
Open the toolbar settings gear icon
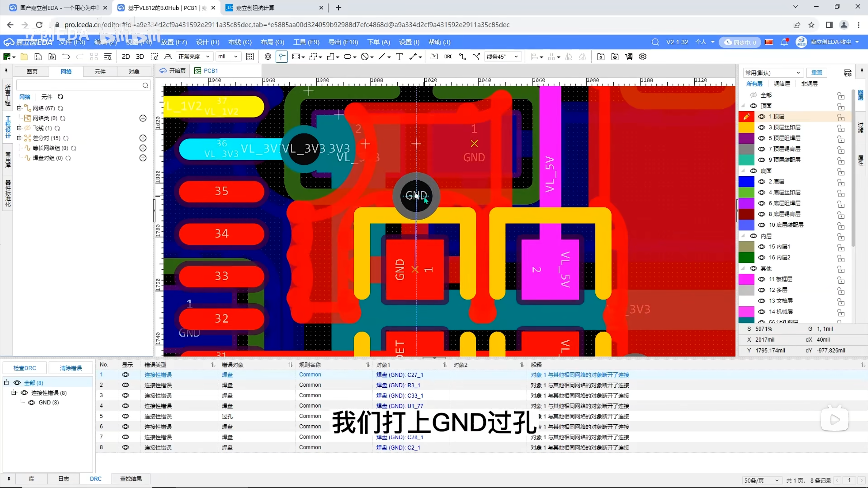(643, 57)
